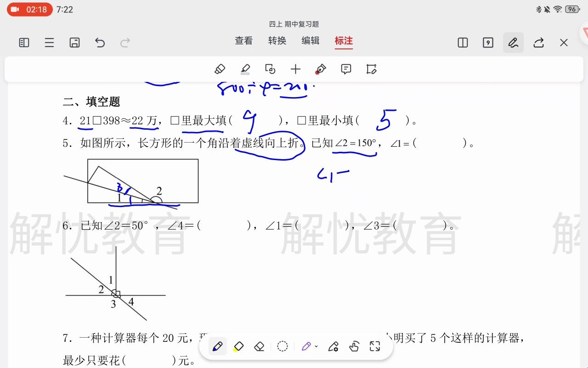This screenshot has width=588, height=368.
Task: Choose the purple pen tool
Action: tap(306, 346)
